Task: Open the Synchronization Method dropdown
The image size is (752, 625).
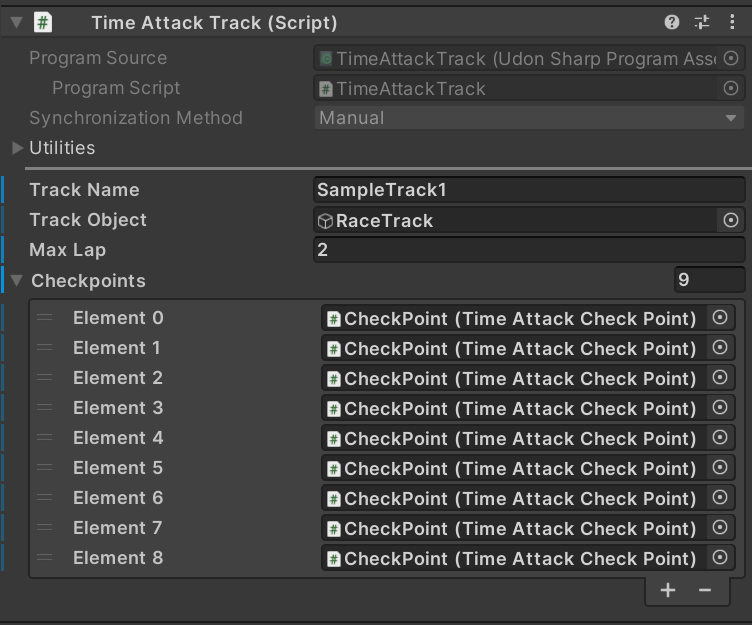Action: 529,118
